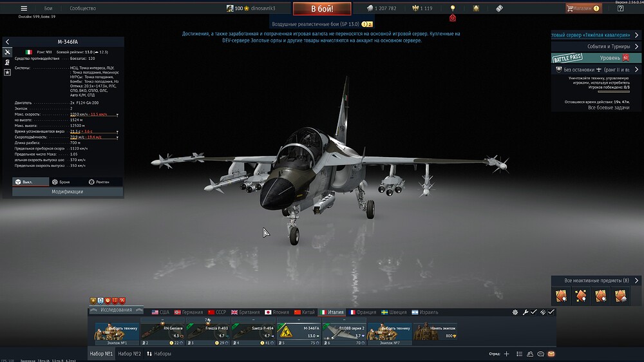Click the light bulb icon in top bar
The height and width of the screenshot is (362, 644).
pyautogui.click(x=453, y=8)
